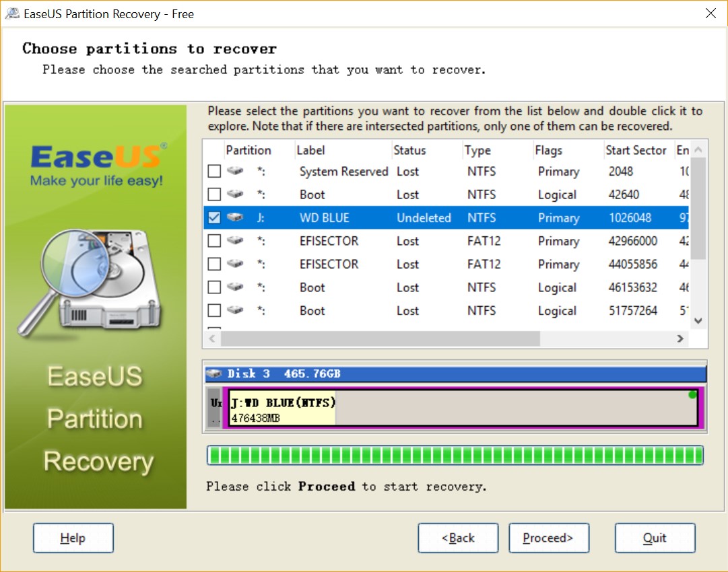
Task: Click the EaseUS app icon in title bar
Action: pyautogui.click(x=12, y=13)
